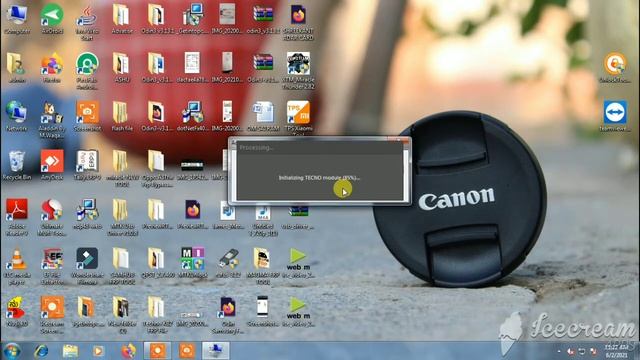The image size is (640, 360).
Task: Open the ASHU folder
Action: tap(122, 67)
